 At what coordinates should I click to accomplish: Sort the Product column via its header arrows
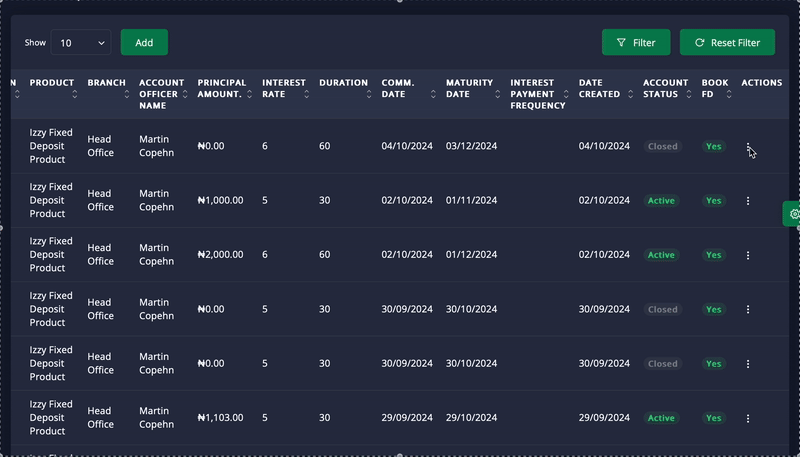(75, 94)
